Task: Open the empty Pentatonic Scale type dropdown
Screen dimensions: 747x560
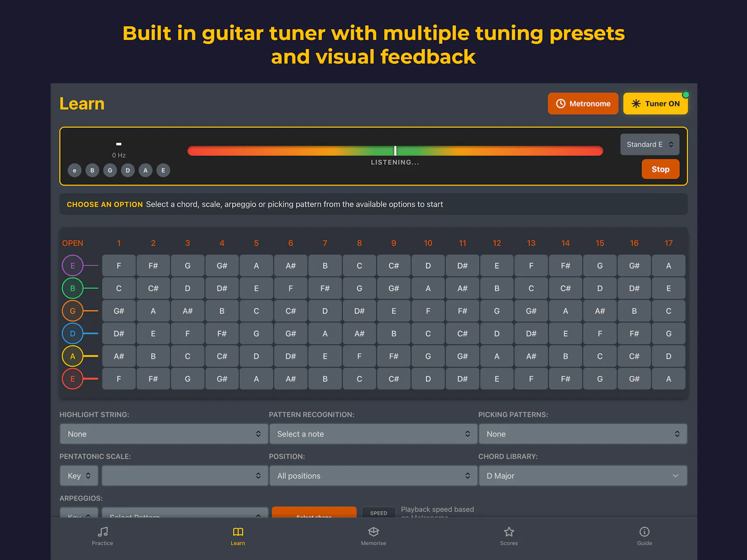Action: coord(185,476)
